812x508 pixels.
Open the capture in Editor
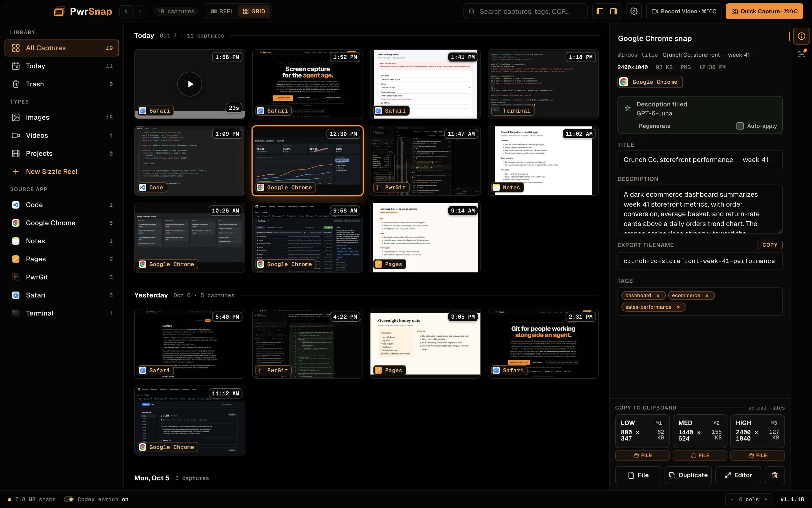(738, 475)
